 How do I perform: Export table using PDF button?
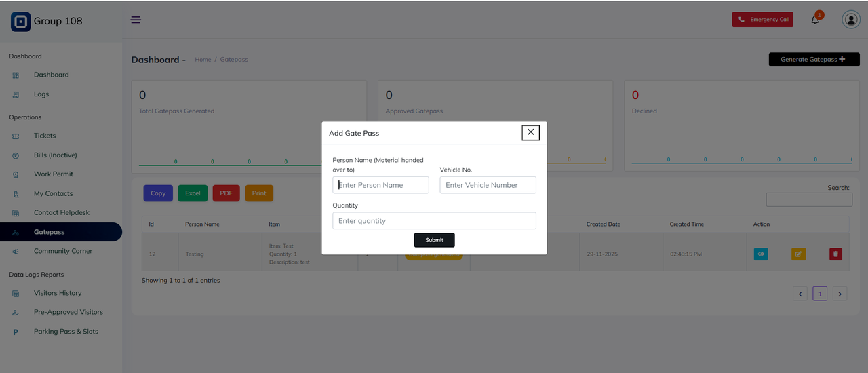point(226,193)
